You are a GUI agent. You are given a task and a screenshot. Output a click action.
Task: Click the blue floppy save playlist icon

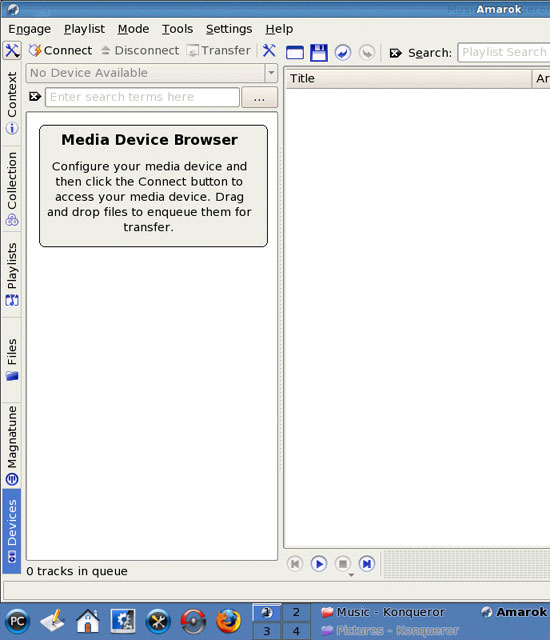pyautogui.click(x=319, y=53)
